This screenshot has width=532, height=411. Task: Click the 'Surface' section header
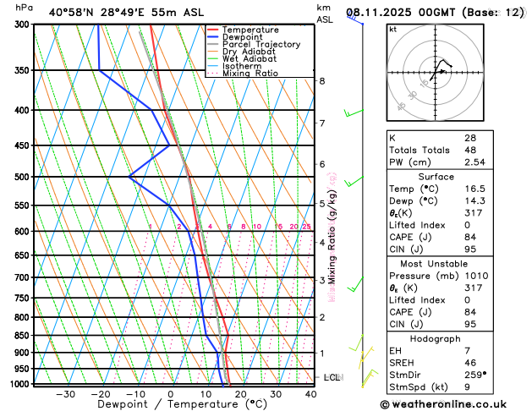(x=436, y=177)
